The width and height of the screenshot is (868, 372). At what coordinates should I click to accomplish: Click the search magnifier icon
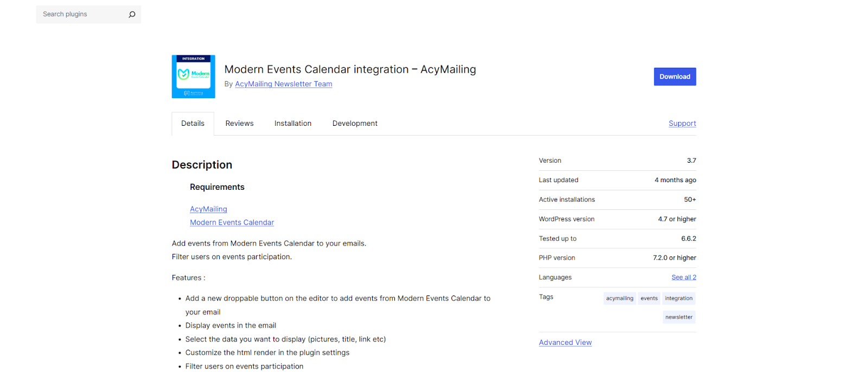click(x=132, y=15)
